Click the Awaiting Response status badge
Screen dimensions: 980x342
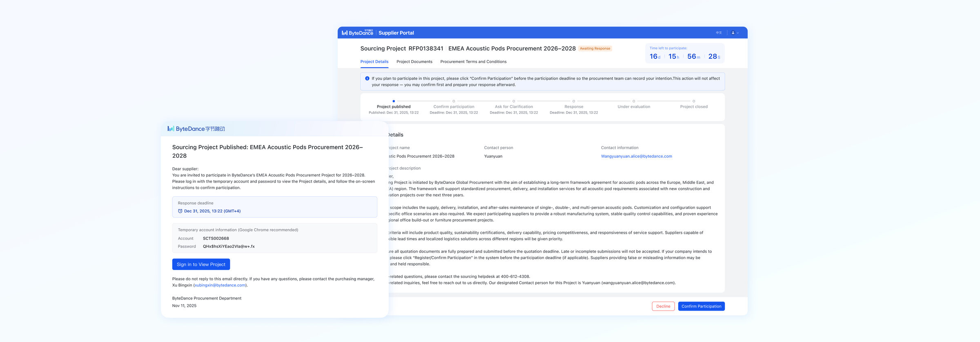[x=595, y=49]
